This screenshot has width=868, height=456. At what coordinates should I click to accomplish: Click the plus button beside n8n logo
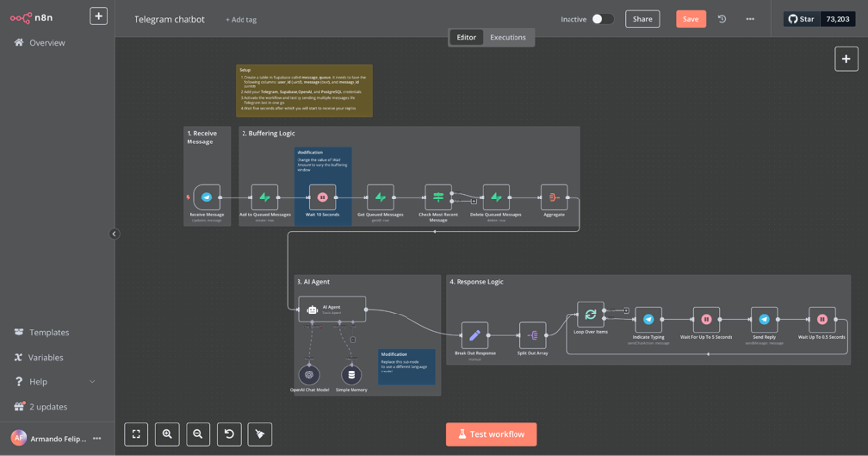pyautogui.click(x=98, y=16)
